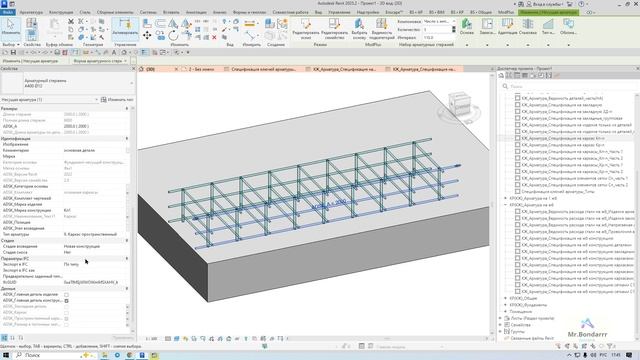Click the Стадия возведения value Новая конструкция
640x360 pixels.
tap(82, 247)
